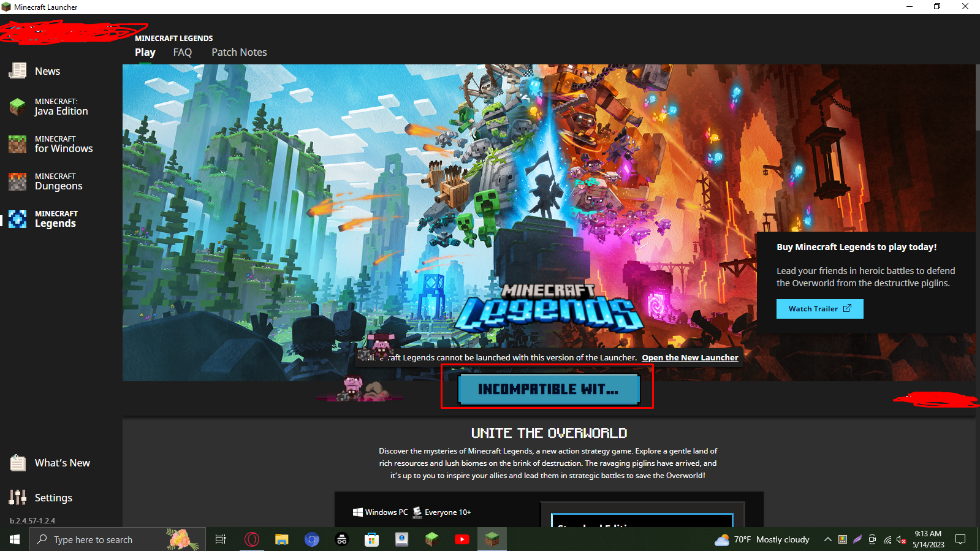Screen dimensions: 980x551
Task: Click the Minecraft Legends sidebar icon
Action: tap(18, 219)
